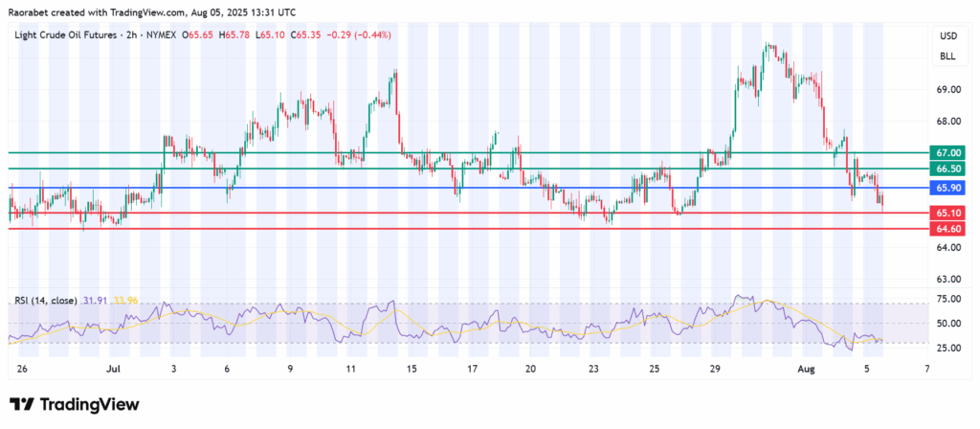This screenshot has width=980, height=429.
Task: Click the TradingView logo at bottom left
Action: 75,405
